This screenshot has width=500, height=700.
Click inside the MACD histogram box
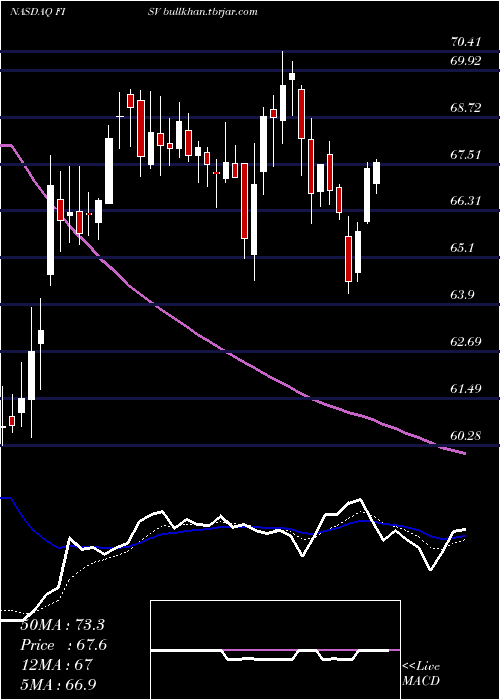tap(275, 650)
